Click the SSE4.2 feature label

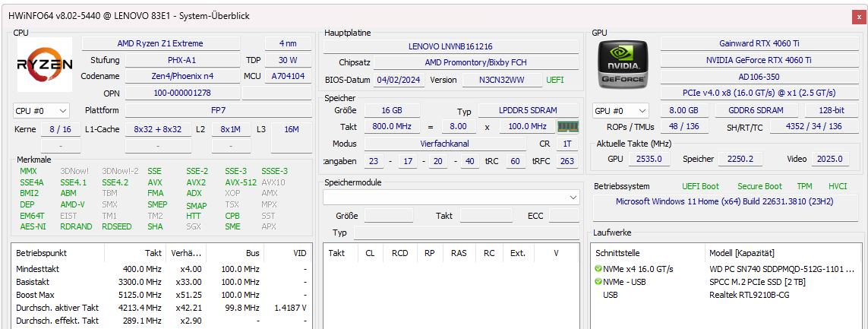(x=115, y=182)
